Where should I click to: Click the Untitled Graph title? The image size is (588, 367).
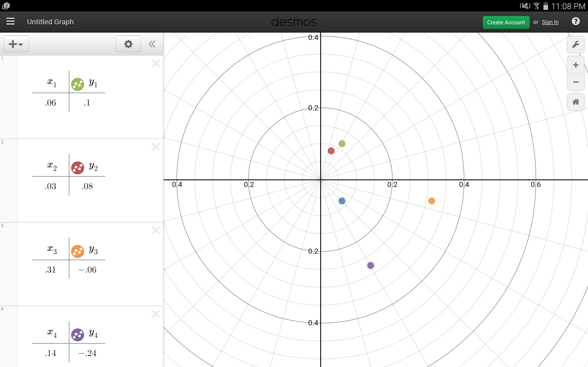pos(50,22)
